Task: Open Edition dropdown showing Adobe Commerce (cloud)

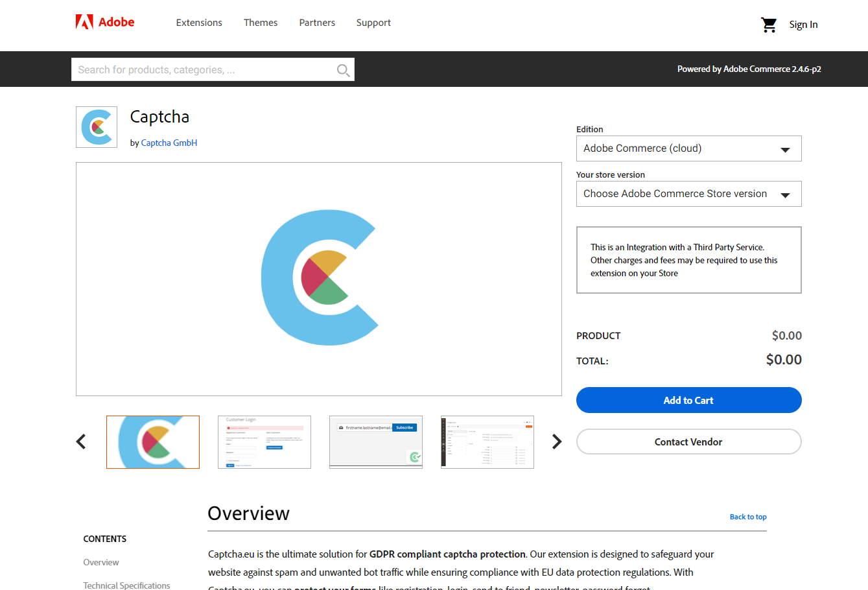Action: point(688,148)
